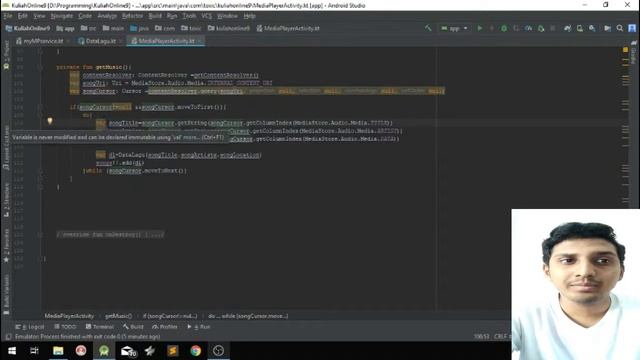Open the VCS menu
Viewport: 640px width, 360px height.
[x=207, y=16]
